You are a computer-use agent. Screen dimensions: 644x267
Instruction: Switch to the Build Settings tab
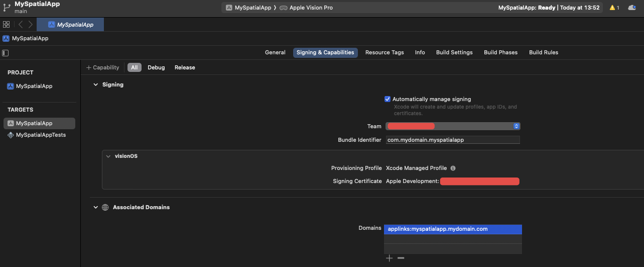coord(454,52)
